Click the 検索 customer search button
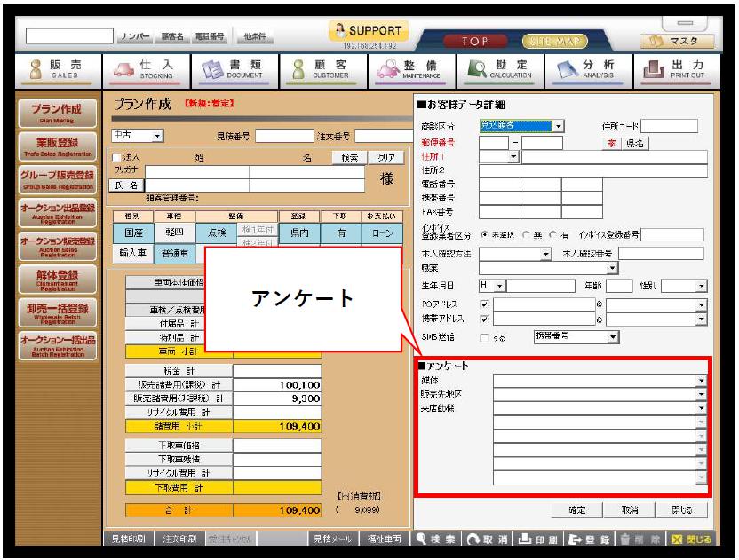 click(349, 158)
